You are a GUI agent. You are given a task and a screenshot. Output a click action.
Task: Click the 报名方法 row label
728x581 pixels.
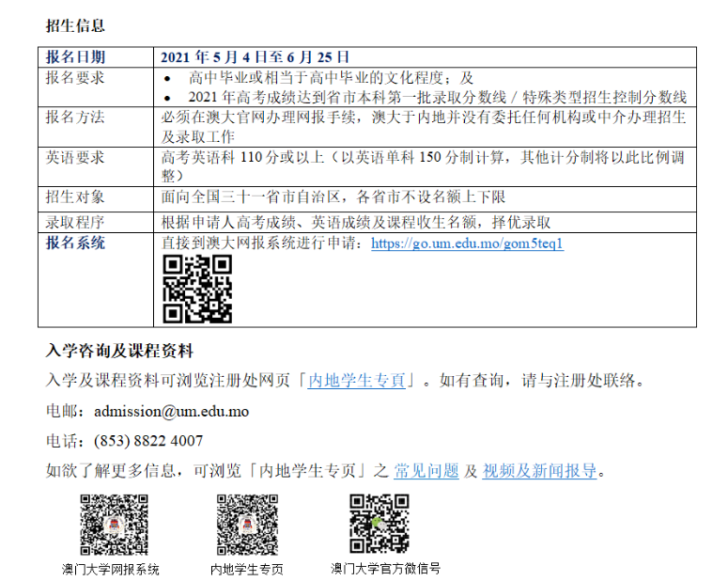point(75,118)
